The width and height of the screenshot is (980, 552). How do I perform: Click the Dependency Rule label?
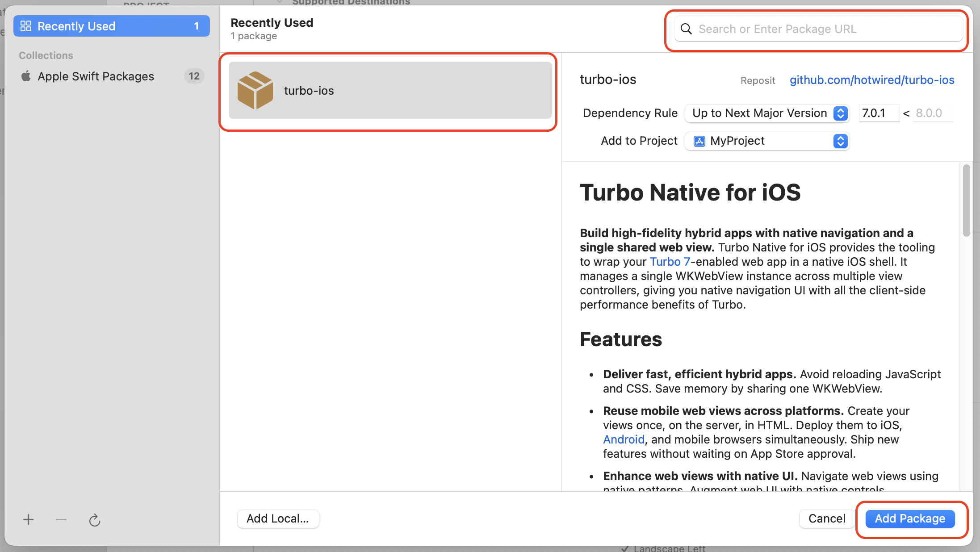click(x=630, y=113)
